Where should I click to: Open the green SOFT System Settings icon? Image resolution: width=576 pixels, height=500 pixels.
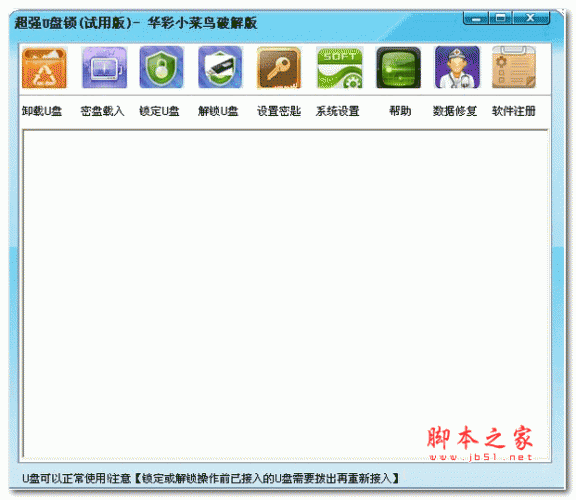click(339, 68)
